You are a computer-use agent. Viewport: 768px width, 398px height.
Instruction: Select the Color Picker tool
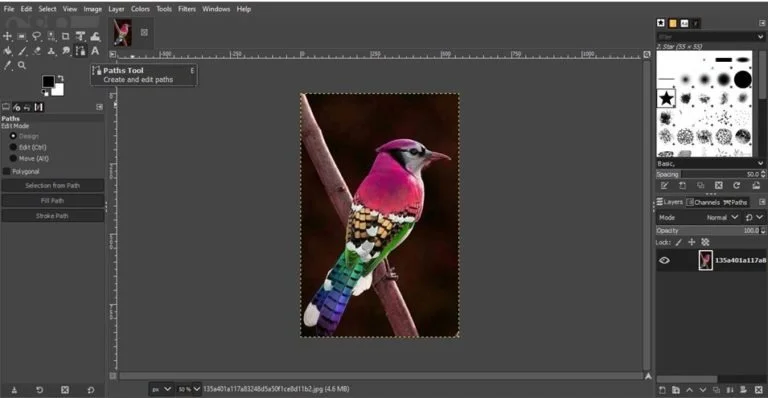point(7,65)
